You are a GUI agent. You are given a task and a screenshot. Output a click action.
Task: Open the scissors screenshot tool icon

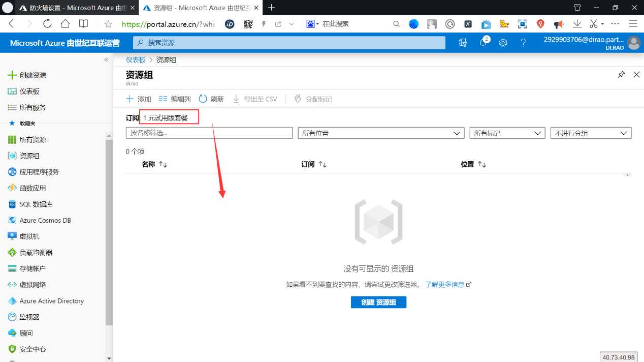pos(593,23)
